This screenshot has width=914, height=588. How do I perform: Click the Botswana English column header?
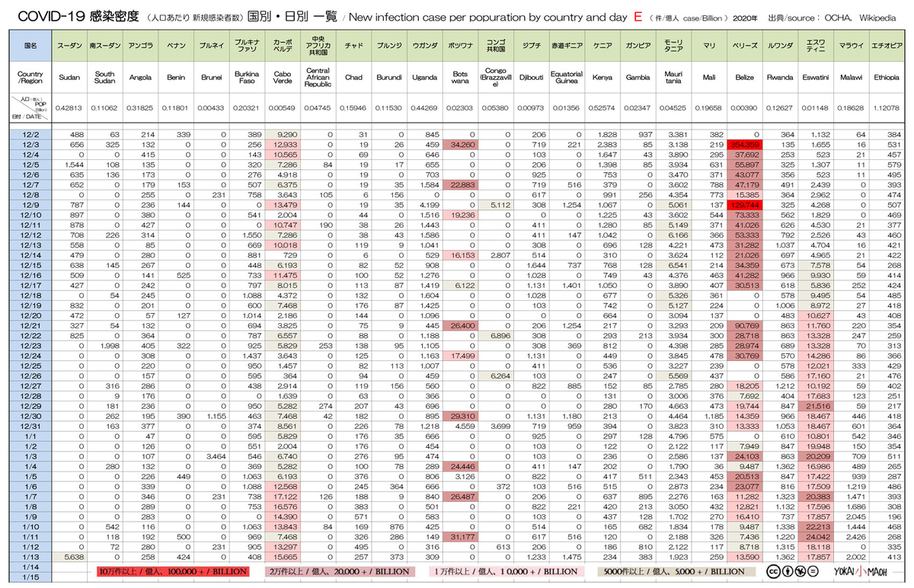click(x=460, y=78)
